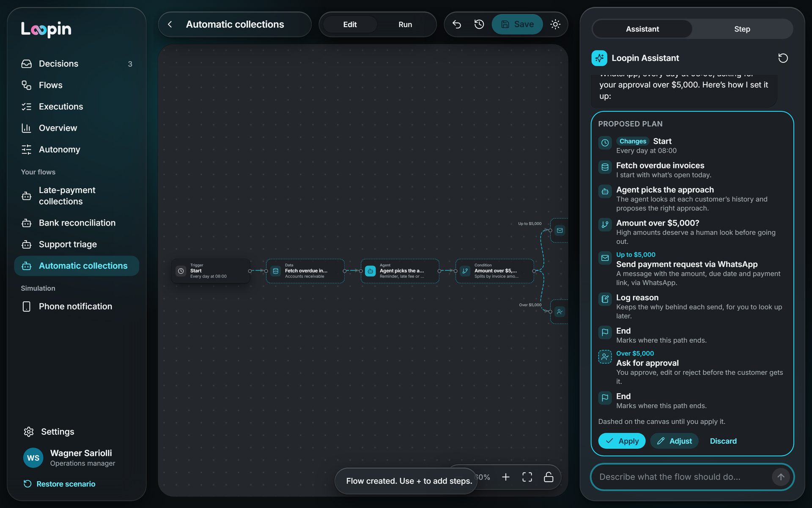This screenshot has width=812, height=508.
Task: Open the Late-payment collections flow
Action: point(77,196)
